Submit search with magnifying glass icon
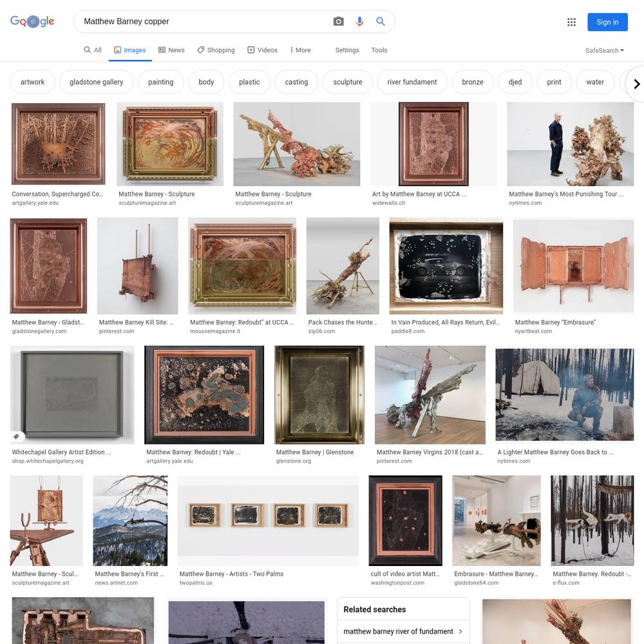Screen dimensions: 644x644 pyautogui.click(x=381, y=21)
